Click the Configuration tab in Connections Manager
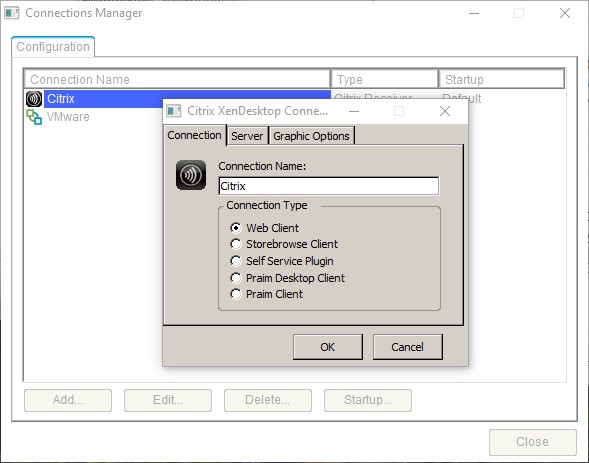The width and height of the screenshot is (589, 463). [x=53, y=47]
